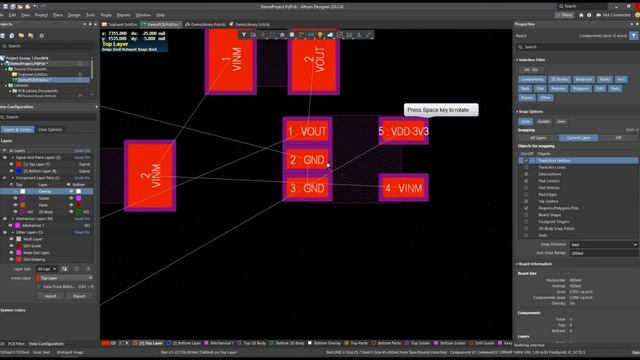
Task: Switch to the TopLevel.SchDoc document tab
Action: [120, 24]
